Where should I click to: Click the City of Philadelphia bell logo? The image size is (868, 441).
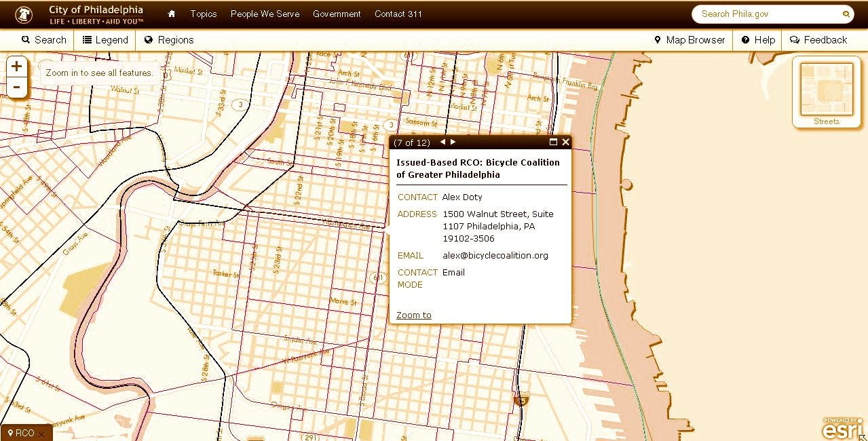24,14
